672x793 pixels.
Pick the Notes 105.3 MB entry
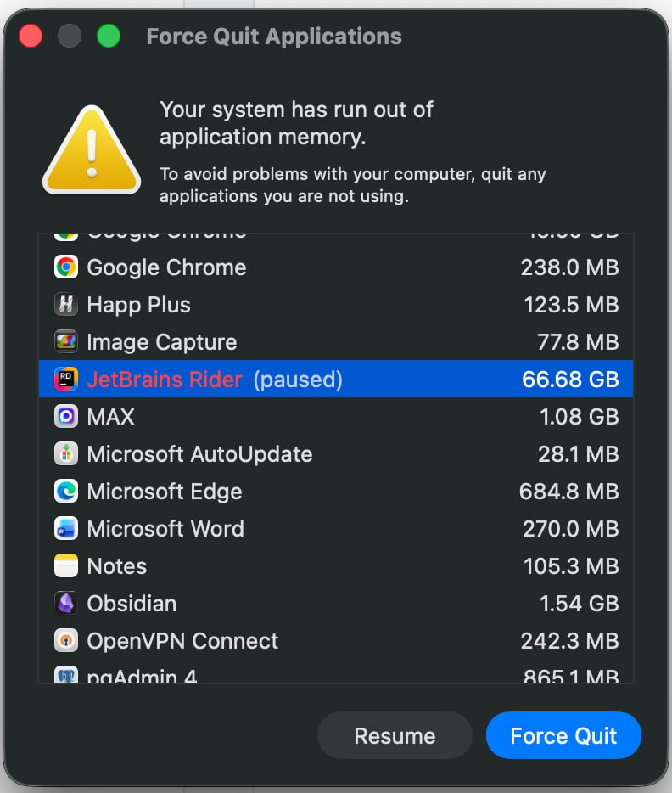pos(336,566)
